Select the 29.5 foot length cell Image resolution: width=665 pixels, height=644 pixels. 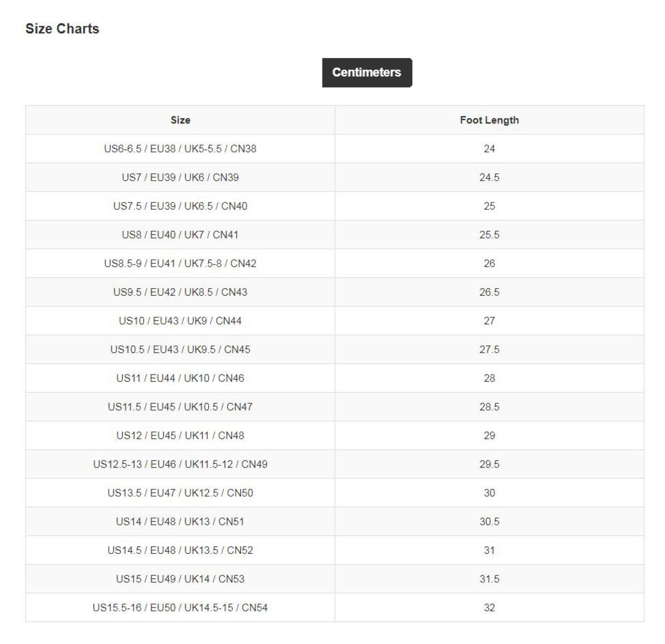[x=489, y=465]
